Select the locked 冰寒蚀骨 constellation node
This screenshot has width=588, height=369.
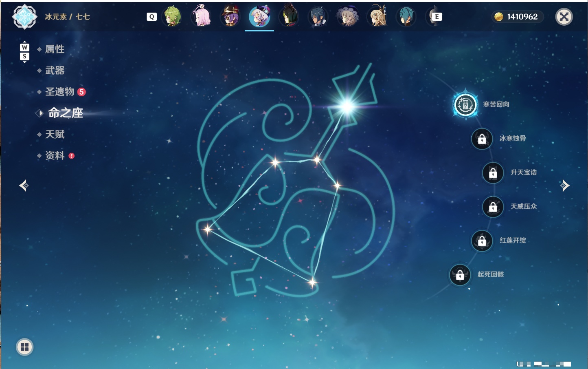[482, 139]
